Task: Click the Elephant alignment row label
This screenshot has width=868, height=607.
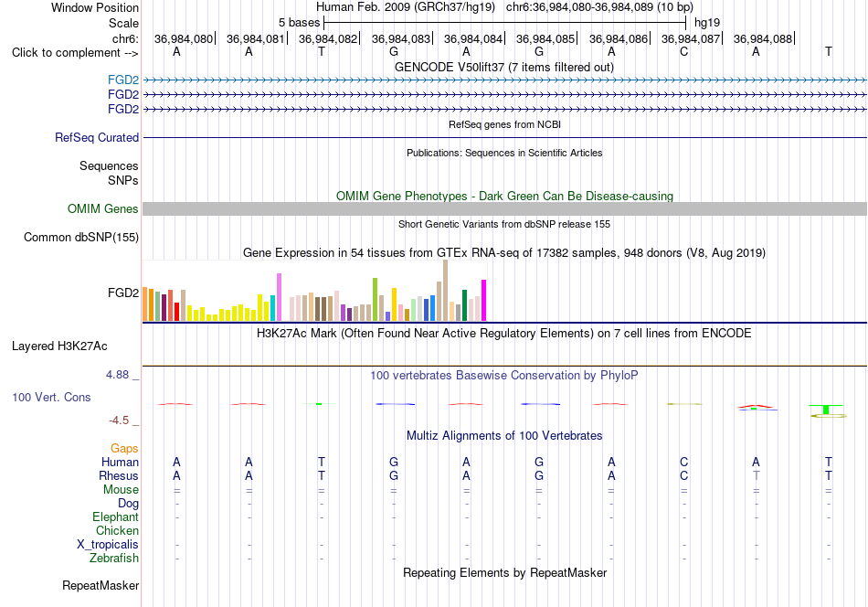Action: [115, 516]
